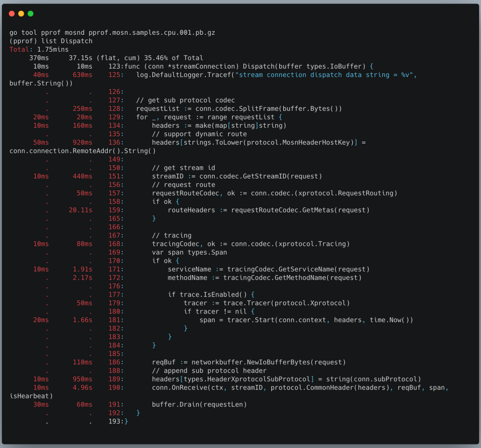Image resolution: width=481 pixels, height=448 pixels.
Task: Click the '(pprof) list Dispatch' prompt line
Action: (51, 41)
